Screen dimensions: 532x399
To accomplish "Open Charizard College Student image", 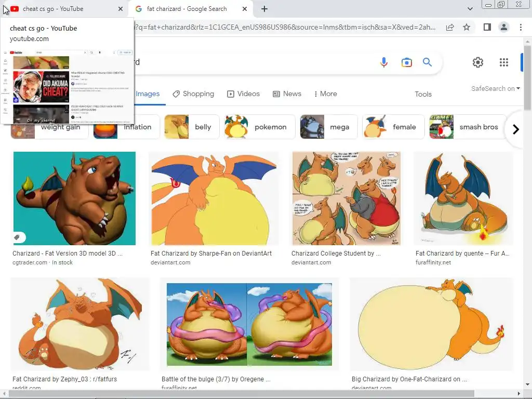I will (x=347, y=198).
